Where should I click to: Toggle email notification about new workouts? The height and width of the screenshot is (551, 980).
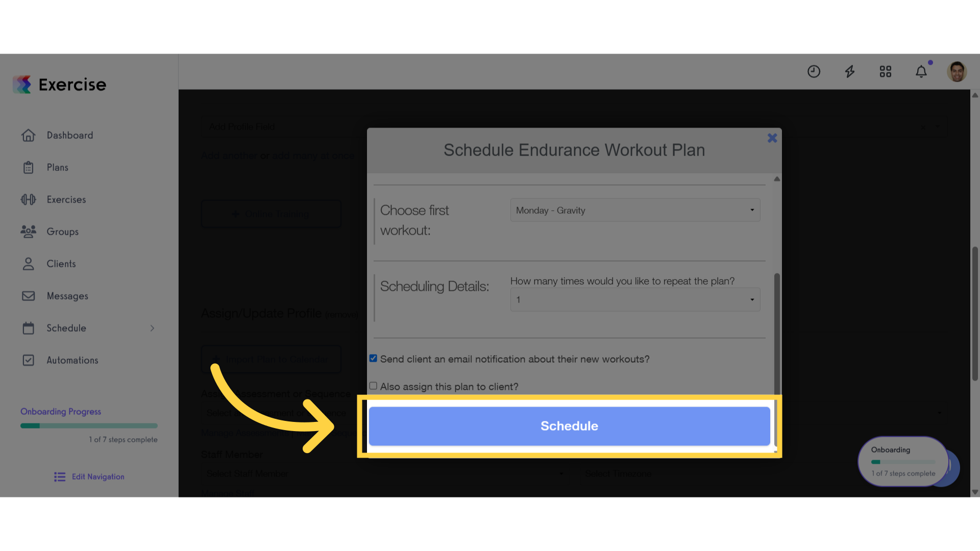[x=373, y=359]
